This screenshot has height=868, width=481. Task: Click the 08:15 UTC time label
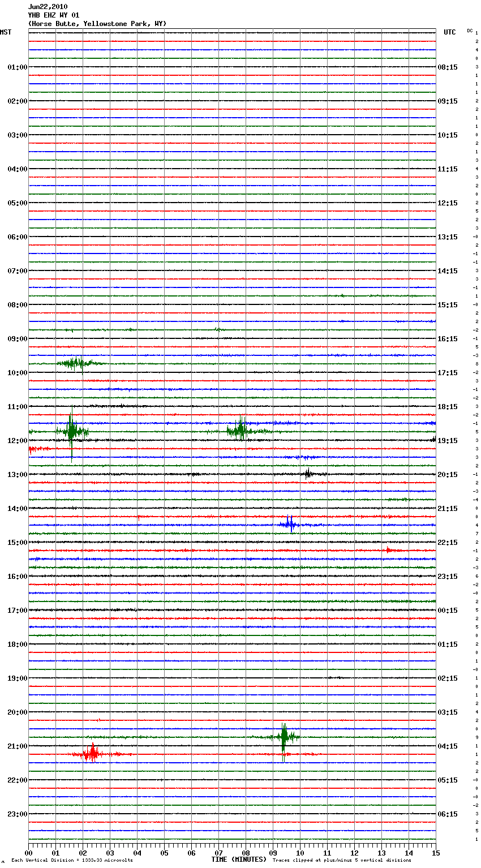pyautogui.click(x=448, y=67)
